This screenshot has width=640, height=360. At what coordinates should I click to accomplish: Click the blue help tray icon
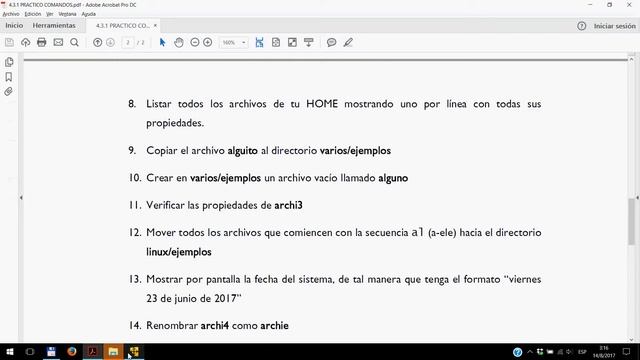517,352
